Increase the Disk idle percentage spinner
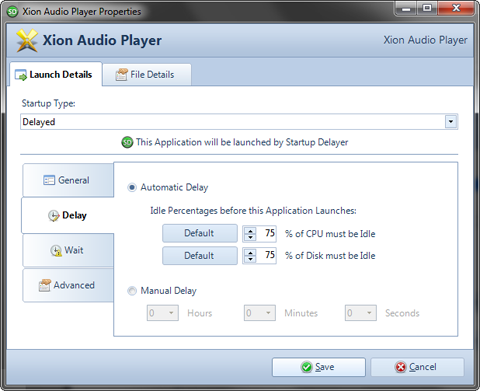 [x=250, y=253]
